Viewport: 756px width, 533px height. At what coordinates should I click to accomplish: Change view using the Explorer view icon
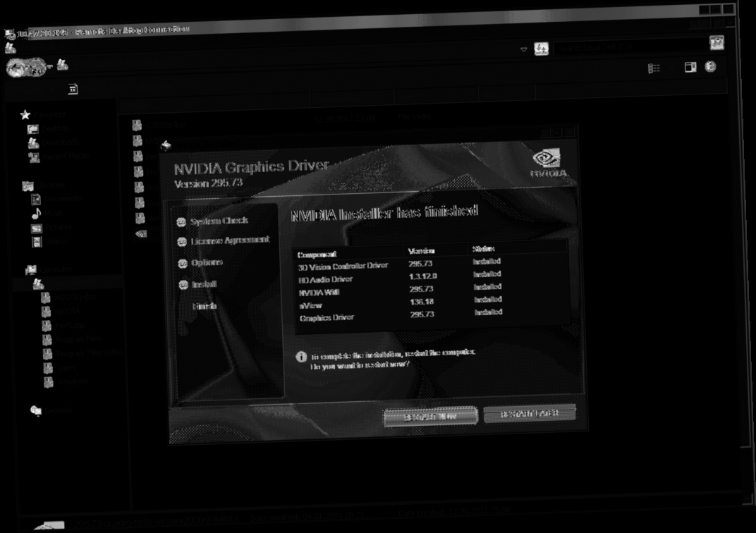coord(654,69)
